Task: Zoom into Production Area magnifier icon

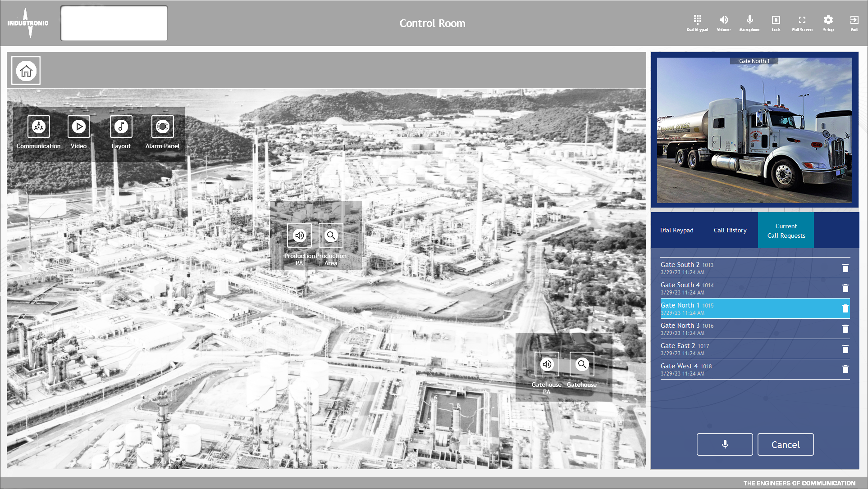Action: [331, 235]
